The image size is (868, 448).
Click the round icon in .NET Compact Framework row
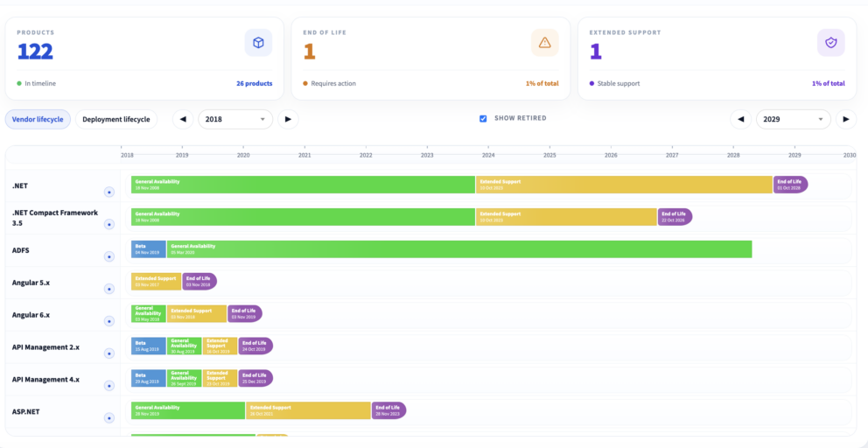point(109,224)
